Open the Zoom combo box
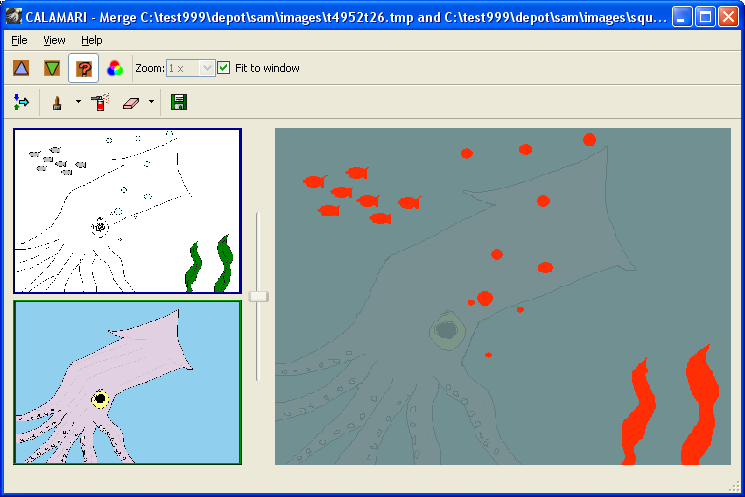745x497 pixels. [x=191, y=68]
